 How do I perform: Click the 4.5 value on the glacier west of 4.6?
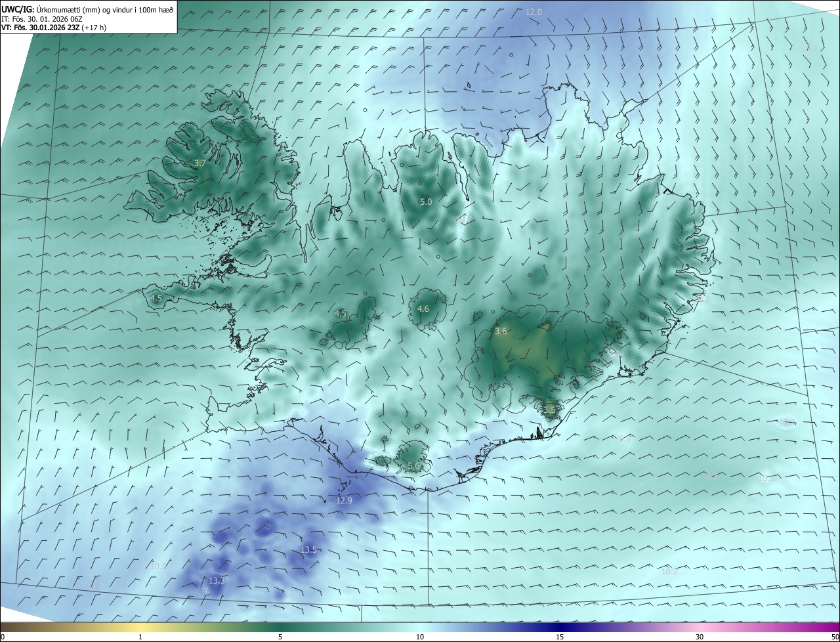341,314
